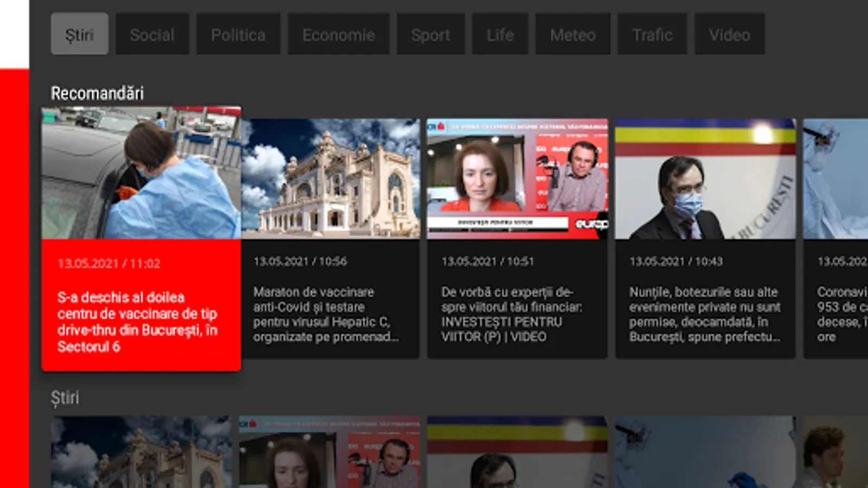Open the flag and prefect thumbnail in Știri row
Viewport: 868px width, 488px height.
[518, 452]
